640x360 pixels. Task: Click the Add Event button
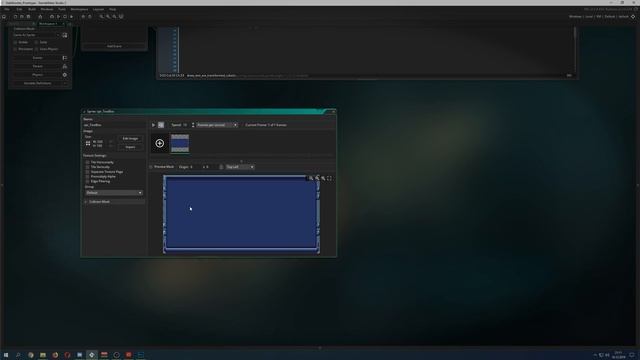coord(114,46)
